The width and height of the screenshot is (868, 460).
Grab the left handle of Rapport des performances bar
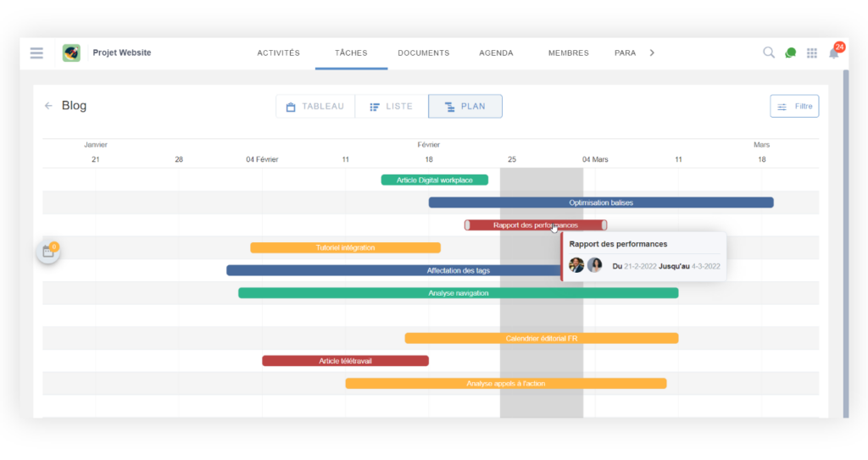468,225
